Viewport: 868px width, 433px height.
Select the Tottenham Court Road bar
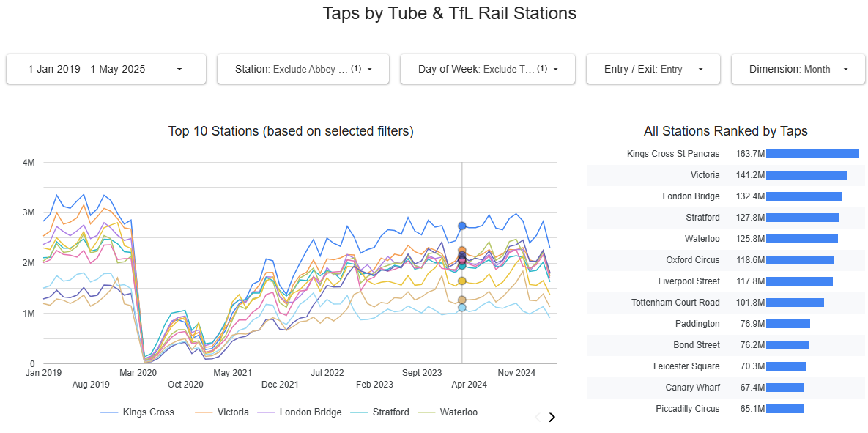point(795,303)
